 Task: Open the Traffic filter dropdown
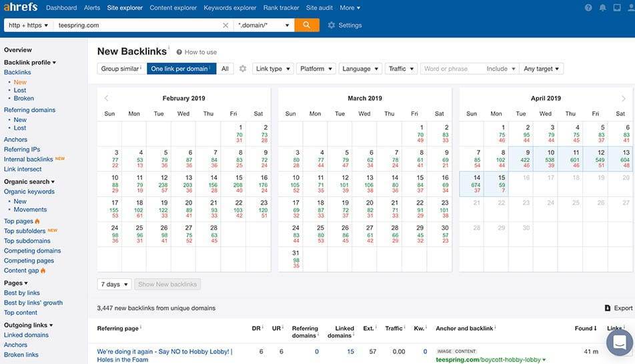(x=401, y=69)
